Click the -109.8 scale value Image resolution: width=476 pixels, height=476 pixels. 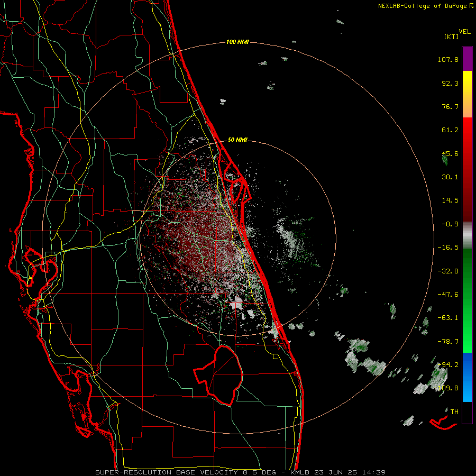pos(446,388)
